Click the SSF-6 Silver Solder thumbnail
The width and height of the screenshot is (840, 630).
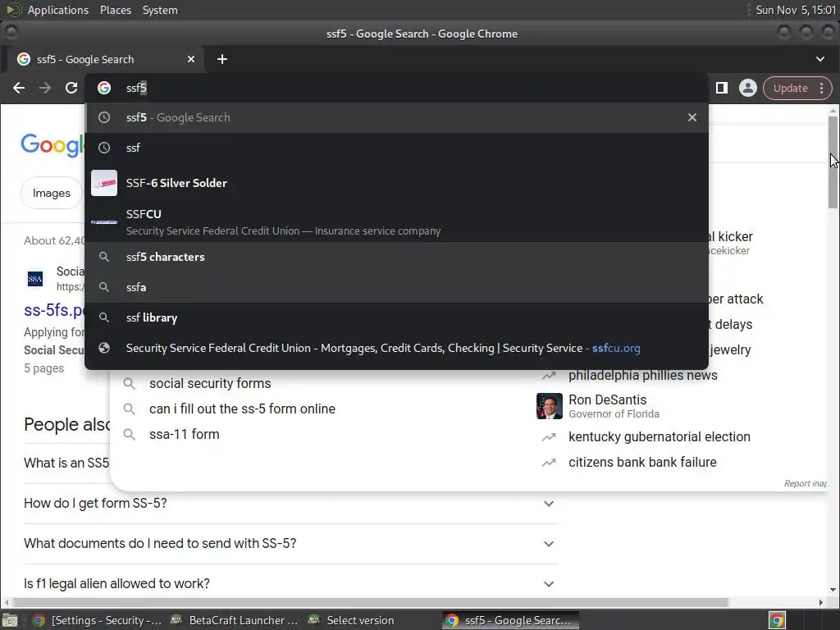coord(104,183)
